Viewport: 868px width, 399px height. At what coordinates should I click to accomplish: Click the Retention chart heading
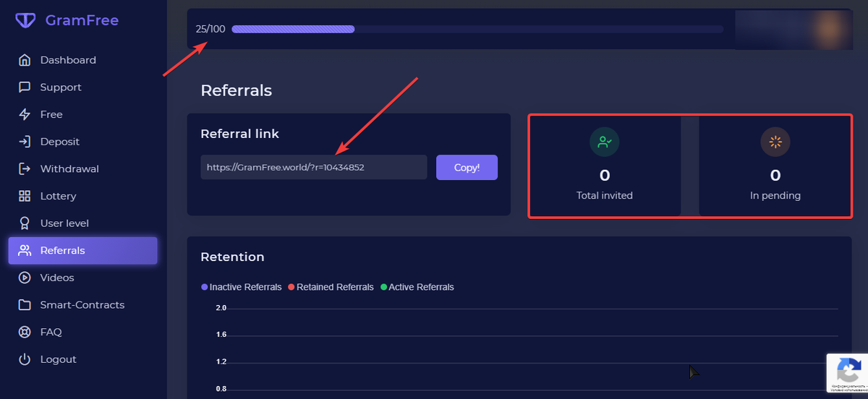click(x=232, y=257)
